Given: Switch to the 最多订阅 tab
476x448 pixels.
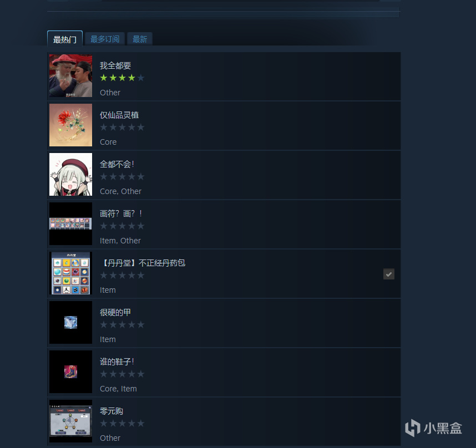Looking at the screenshot, I should 105,39.
